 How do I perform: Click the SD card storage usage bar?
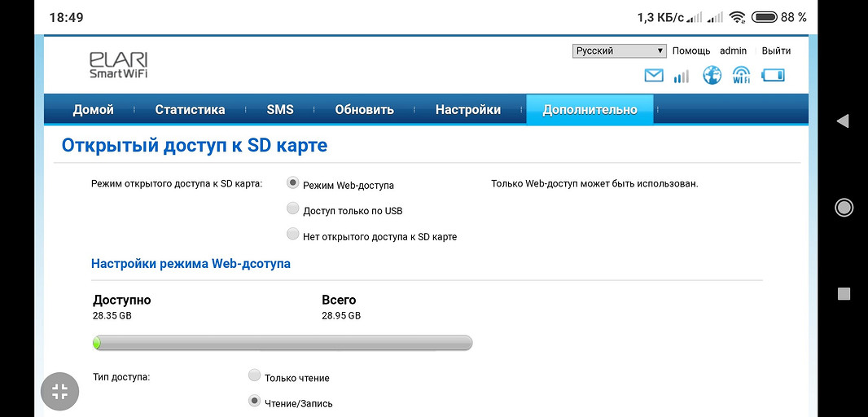[283, 343]
